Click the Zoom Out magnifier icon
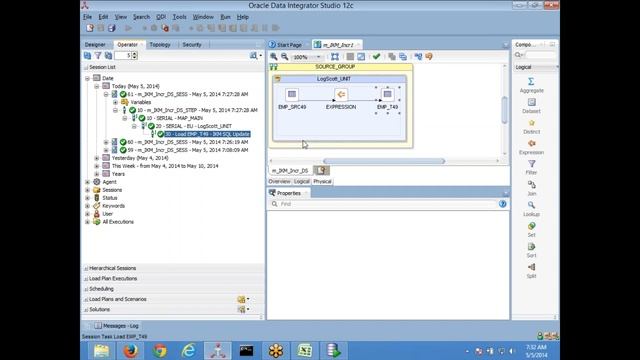640x360 pixels. click(284, 57)
